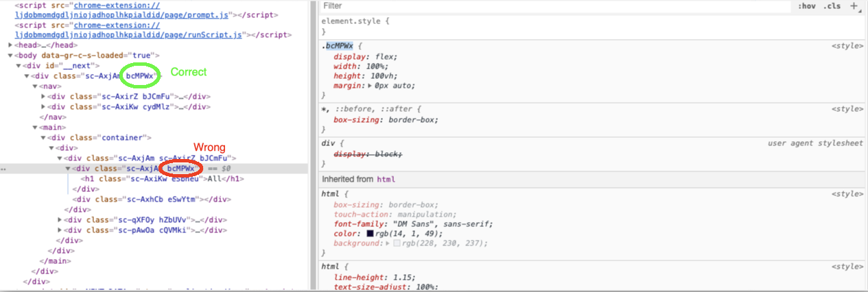Edit the display: flex declaration
This screenshot has width=868, height=292.
365,57
